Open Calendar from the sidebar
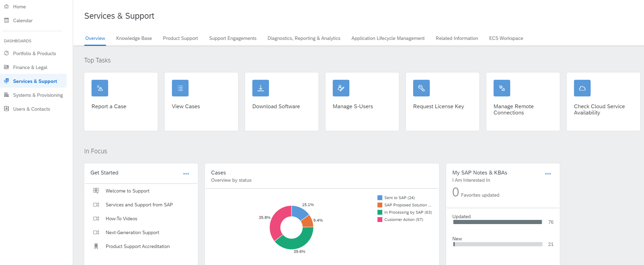This screenshot has height=265, width=644. 23,20
